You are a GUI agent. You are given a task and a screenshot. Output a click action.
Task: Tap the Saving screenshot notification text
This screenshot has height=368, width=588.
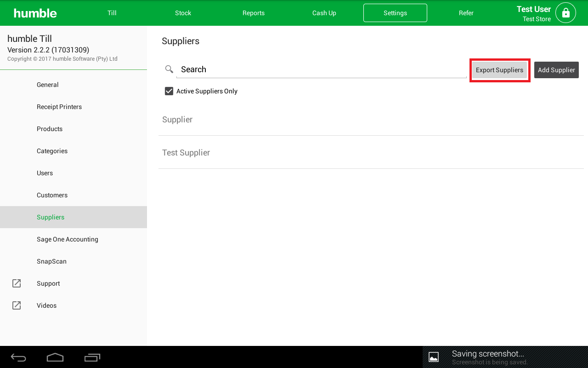click(488, 354)
